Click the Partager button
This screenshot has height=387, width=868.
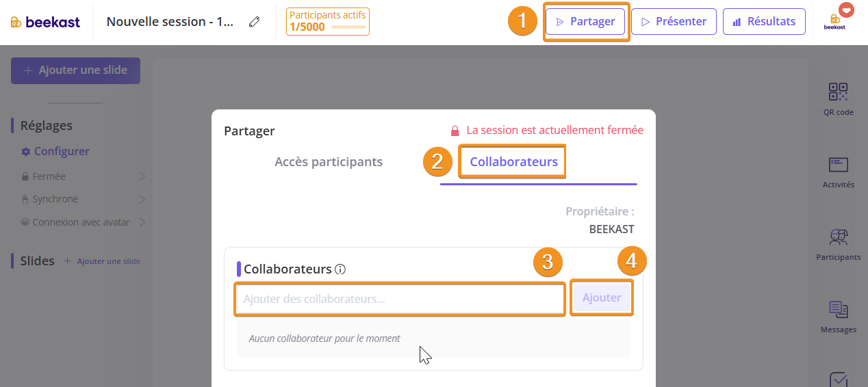(x=585, y=21)
